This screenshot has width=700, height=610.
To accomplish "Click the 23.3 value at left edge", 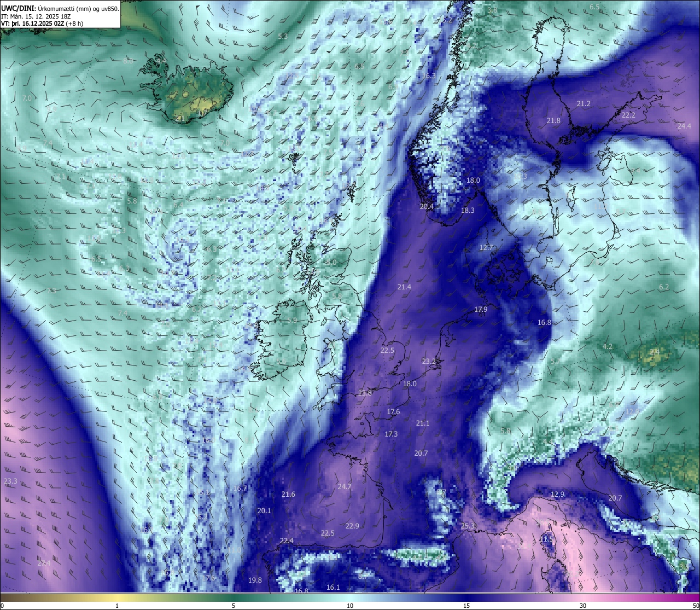I will click(x=10, y=481).
